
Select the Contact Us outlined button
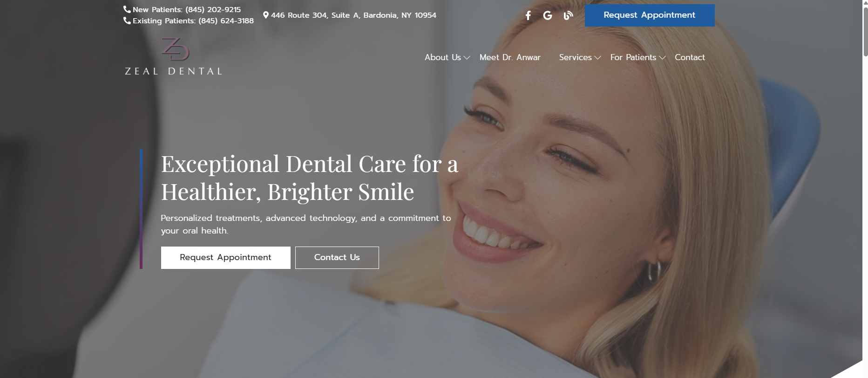(337, 258)
